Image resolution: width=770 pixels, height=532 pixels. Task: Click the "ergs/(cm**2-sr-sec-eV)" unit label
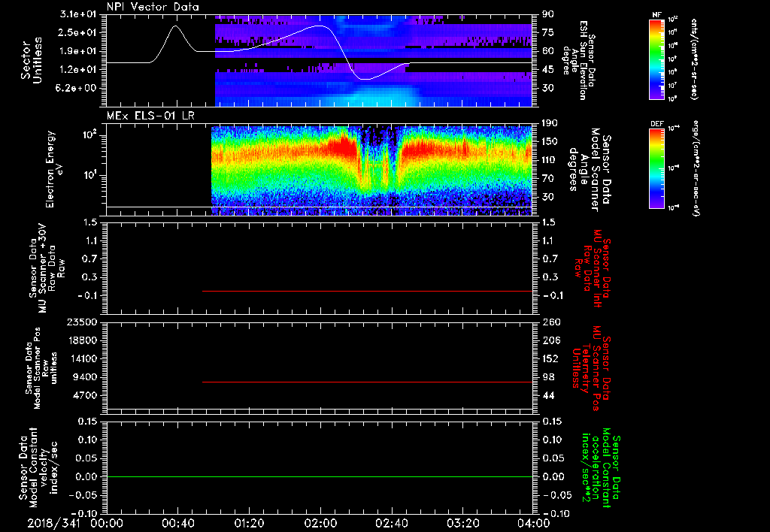tap(696, 168)
